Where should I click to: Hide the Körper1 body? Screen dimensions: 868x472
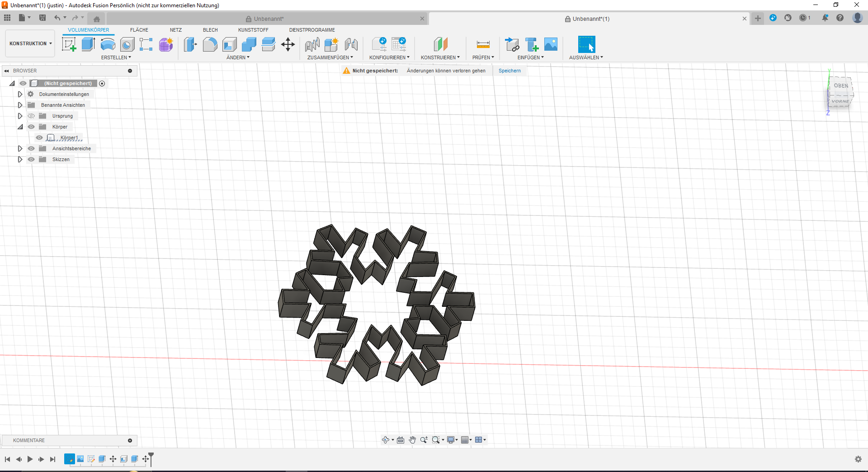pyautogui.click(x=39, y=138)
